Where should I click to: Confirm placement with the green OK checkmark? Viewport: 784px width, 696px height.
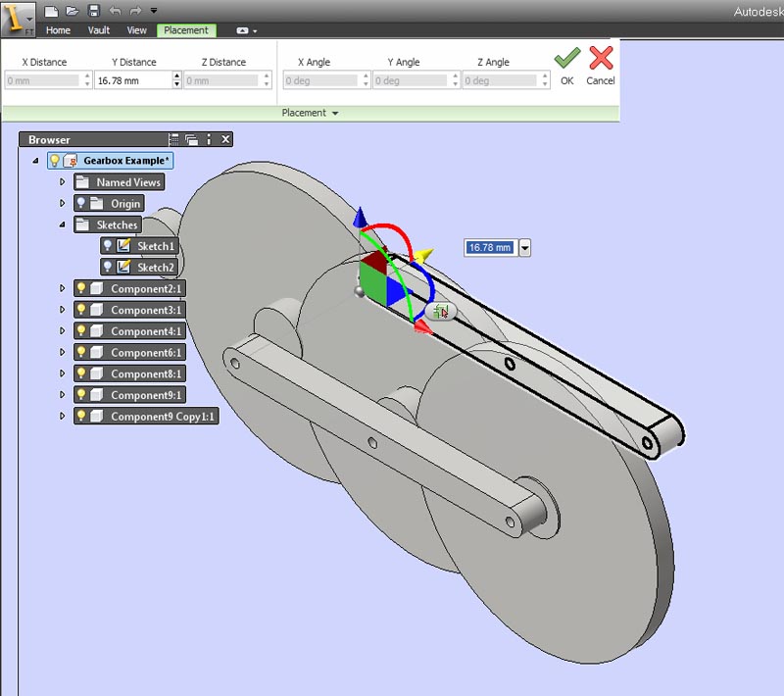coord(567,59)
